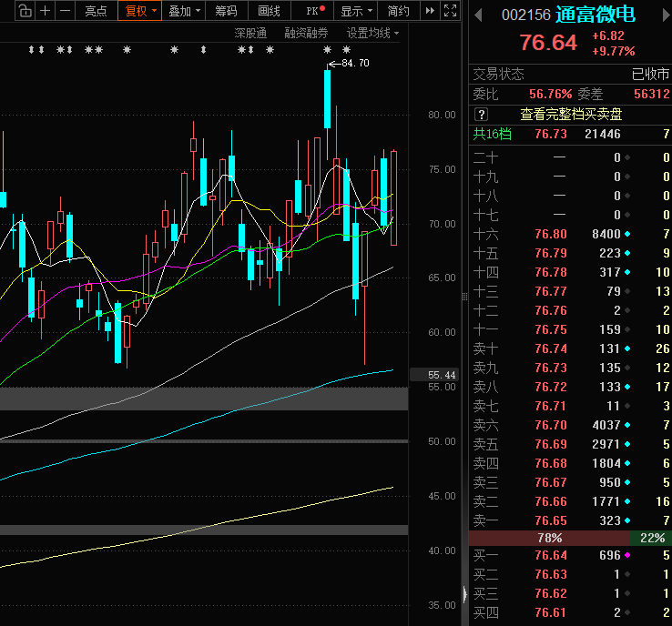Click the 深股通 tag
672x626 pixels.
(x=250, y=33)
